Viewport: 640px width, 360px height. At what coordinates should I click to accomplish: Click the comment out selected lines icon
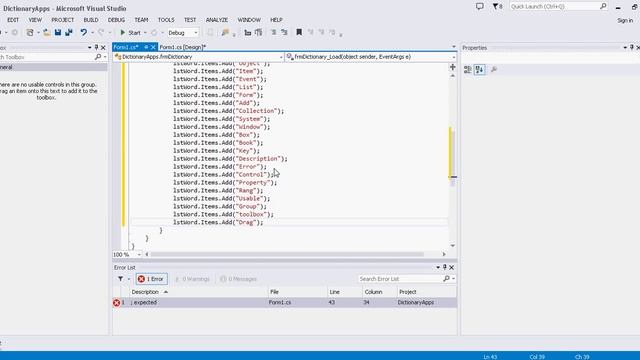[273, 32]
